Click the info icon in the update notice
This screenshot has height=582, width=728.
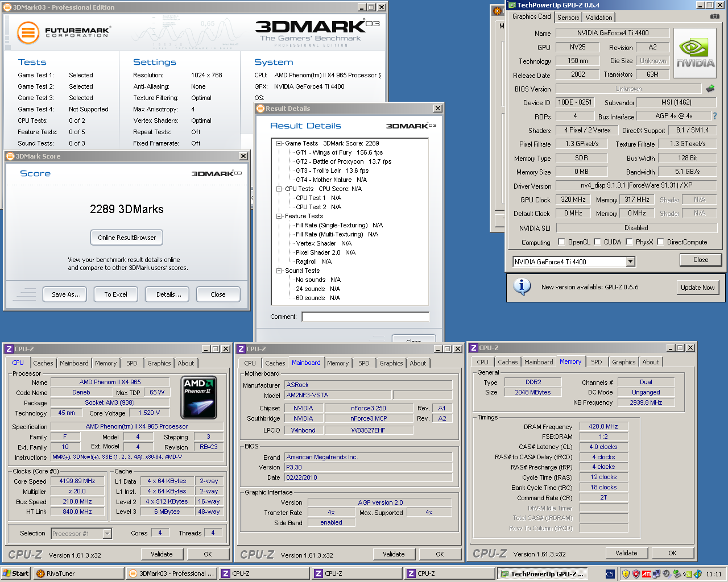point(522,286)
